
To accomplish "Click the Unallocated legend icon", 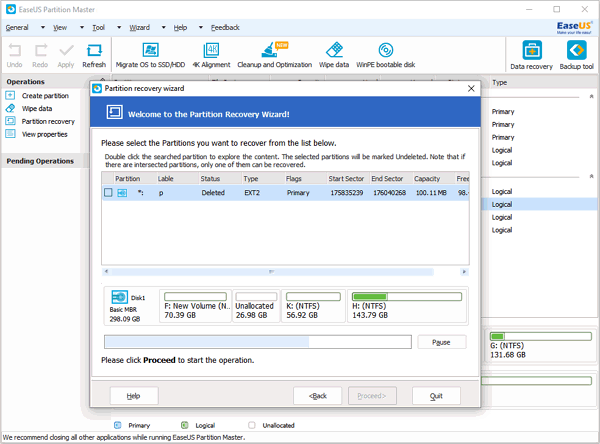I will [x=252, y=425].
